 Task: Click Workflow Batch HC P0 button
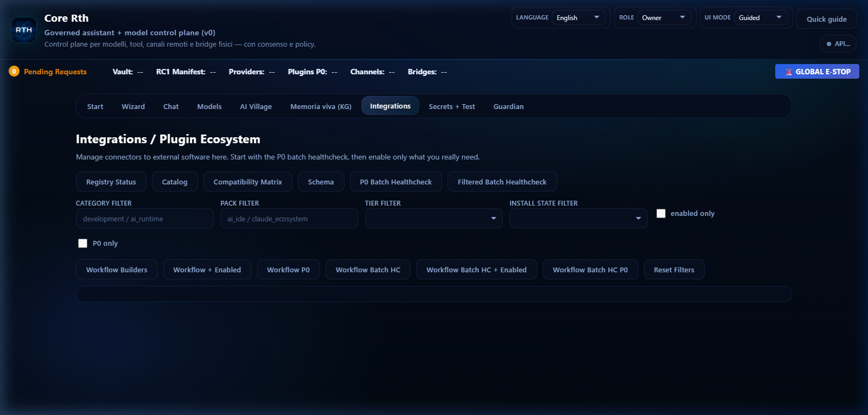[x=590, y=270]
